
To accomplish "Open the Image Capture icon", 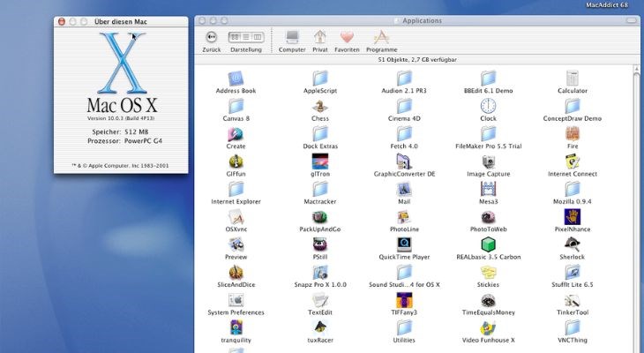I will pyautogui.click(x=489, y=161).
